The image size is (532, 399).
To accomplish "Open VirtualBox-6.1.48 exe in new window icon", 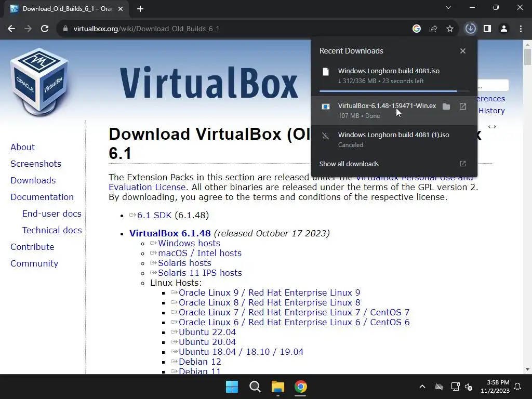I will tap(463, 107).
